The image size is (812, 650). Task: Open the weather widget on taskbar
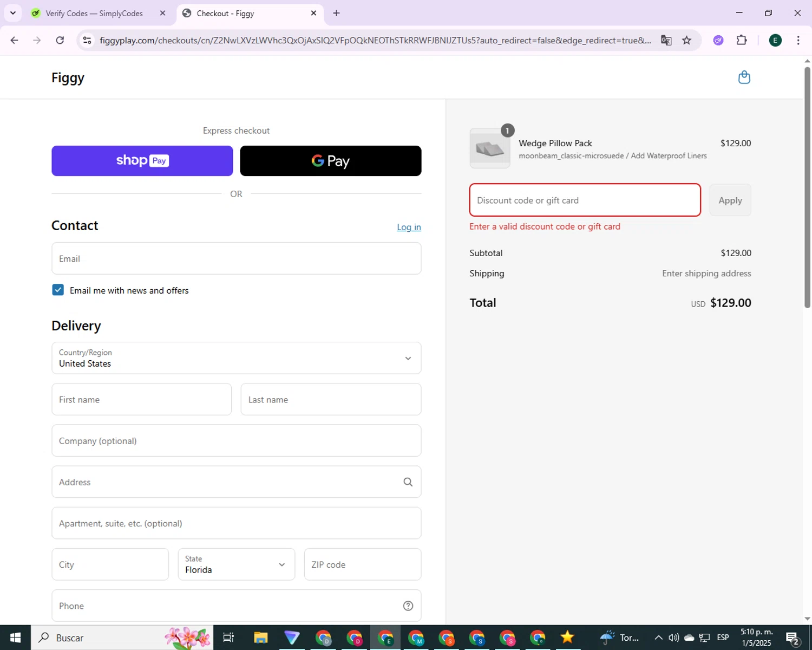[619, 638]
